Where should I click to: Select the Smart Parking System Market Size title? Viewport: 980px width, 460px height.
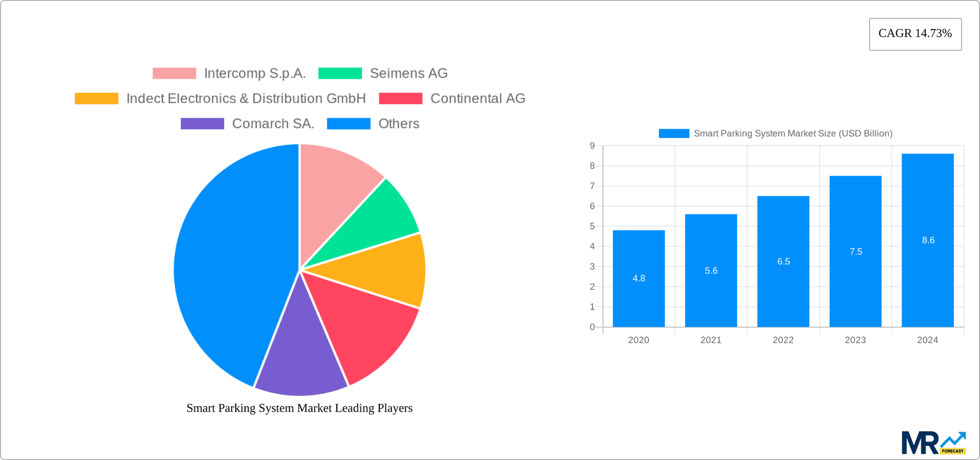pyautogui.click(x=792, y=133)
